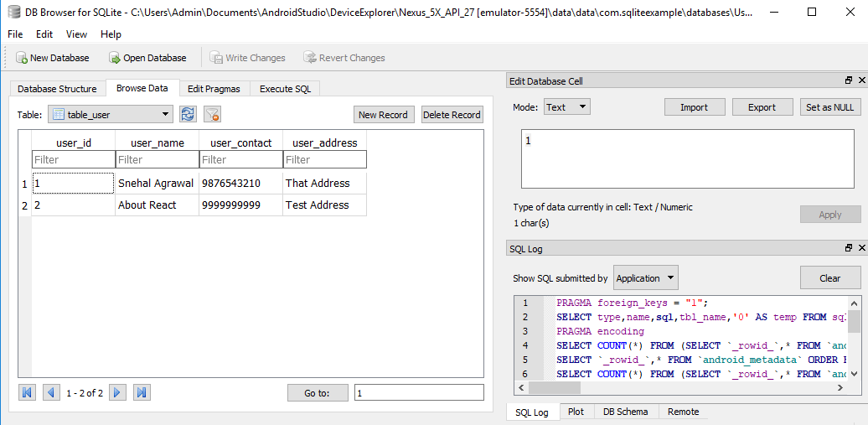Switch to the Edit Pragmas tab
The width and height of the screenshot is (868, 425).
214,89
